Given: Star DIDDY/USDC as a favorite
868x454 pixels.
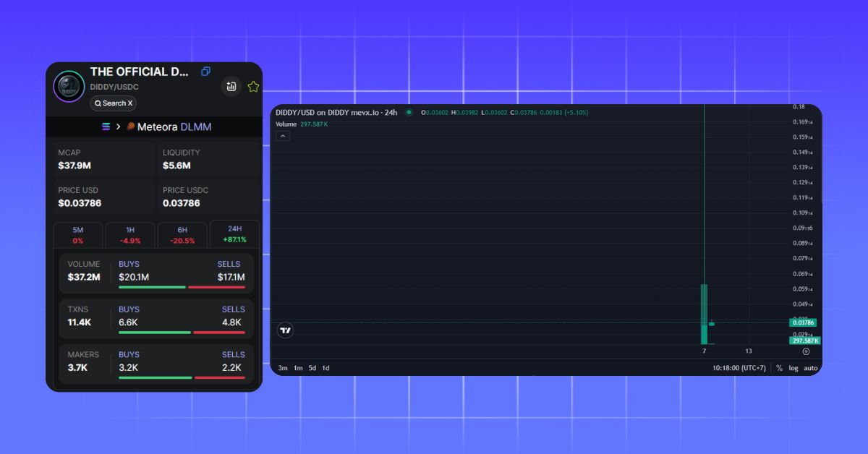Looking at the screenshot, I should point(253,87).
